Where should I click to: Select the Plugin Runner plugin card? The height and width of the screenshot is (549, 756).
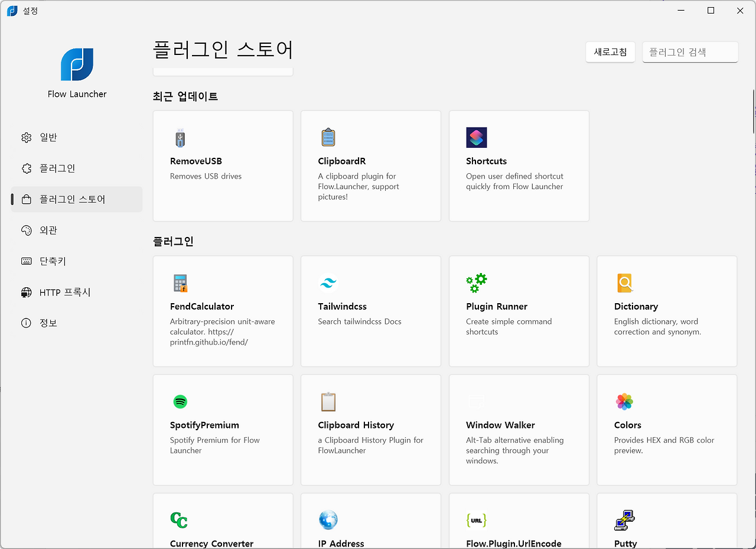pos(519,311)
